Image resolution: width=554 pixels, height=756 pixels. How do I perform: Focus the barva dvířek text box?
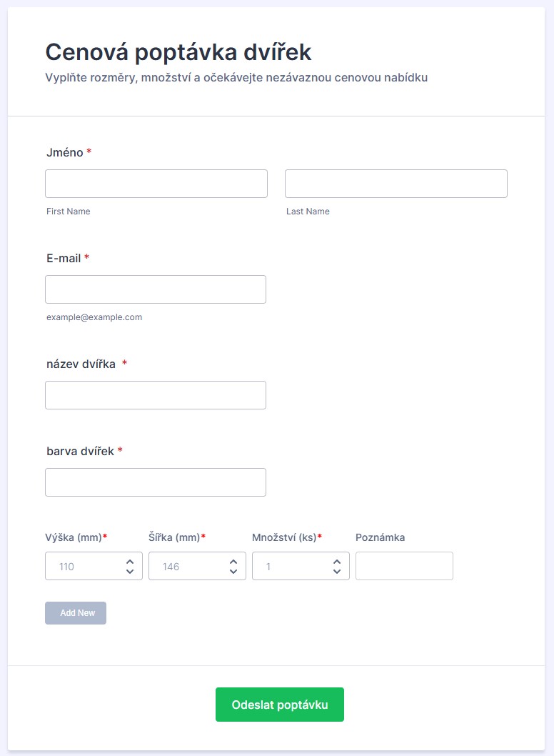pyautogui.click(x=156, y=482)
